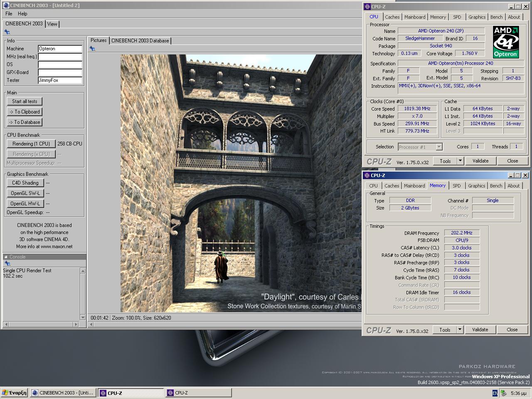Screen dimensions: 532x399
Task: Run the C4D Shading test
Action: pos(25,183)
